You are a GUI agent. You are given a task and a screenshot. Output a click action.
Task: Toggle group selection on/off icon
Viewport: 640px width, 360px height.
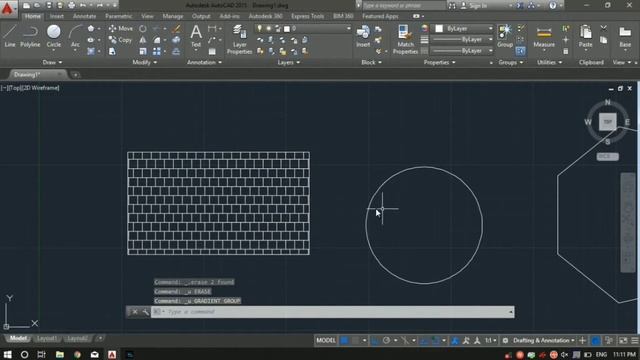pos(520,51)
